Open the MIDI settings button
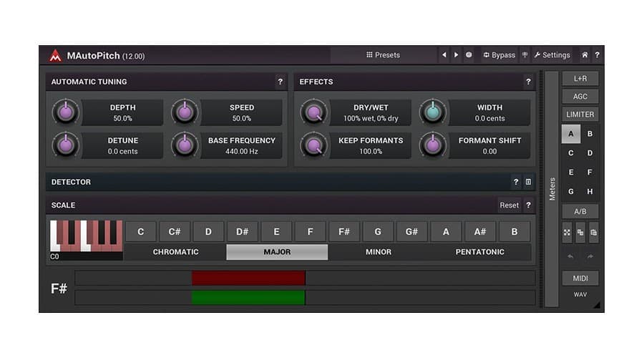This screenshot has width=644, height=358. (580, 279)
